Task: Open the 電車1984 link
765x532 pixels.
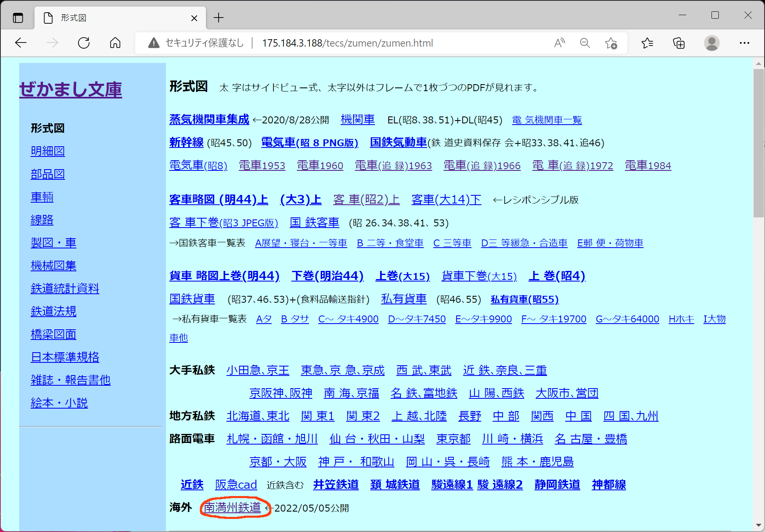Action: coord(648,165)
